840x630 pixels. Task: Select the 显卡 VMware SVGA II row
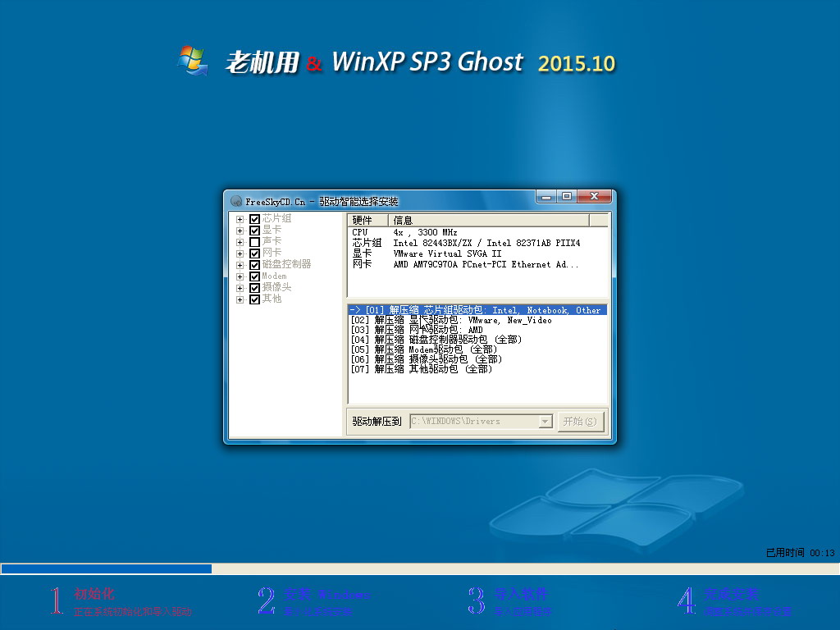pyautogui.click(x=478, y=254)
